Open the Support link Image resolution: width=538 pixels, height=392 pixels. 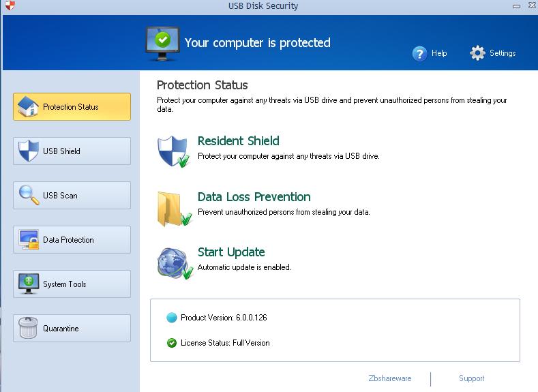click(x=471, y=378)
